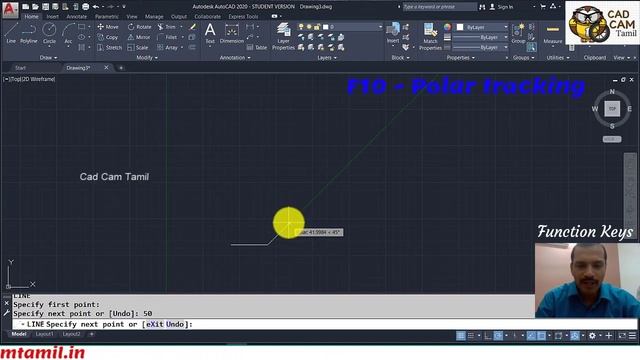Click Match Properties
Screen dimensions: 640x360
click(430, 37)
